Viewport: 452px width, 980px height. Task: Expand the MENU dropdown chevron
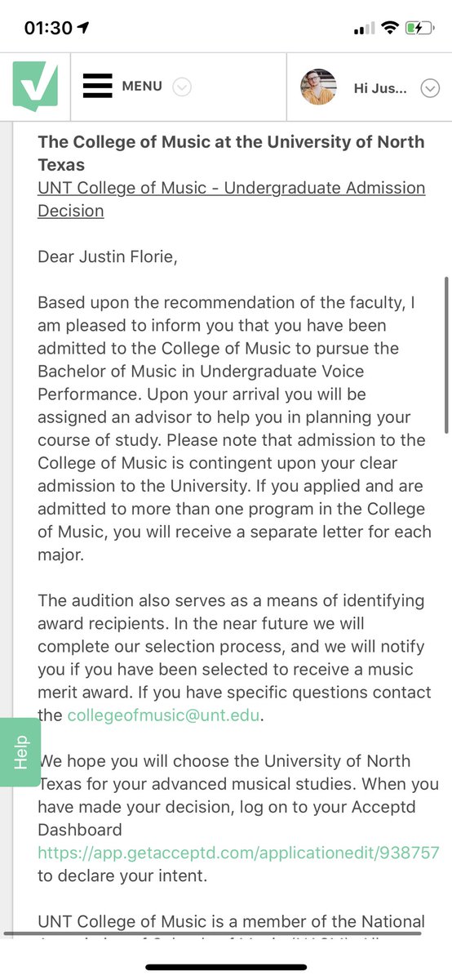point(182,87)
